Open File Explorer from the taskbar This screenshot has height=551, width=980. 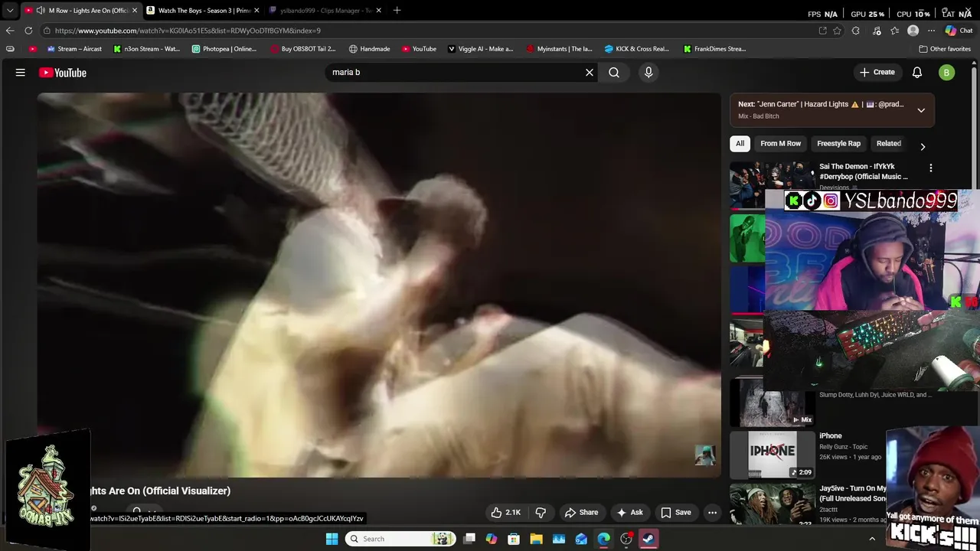point(536,539)
